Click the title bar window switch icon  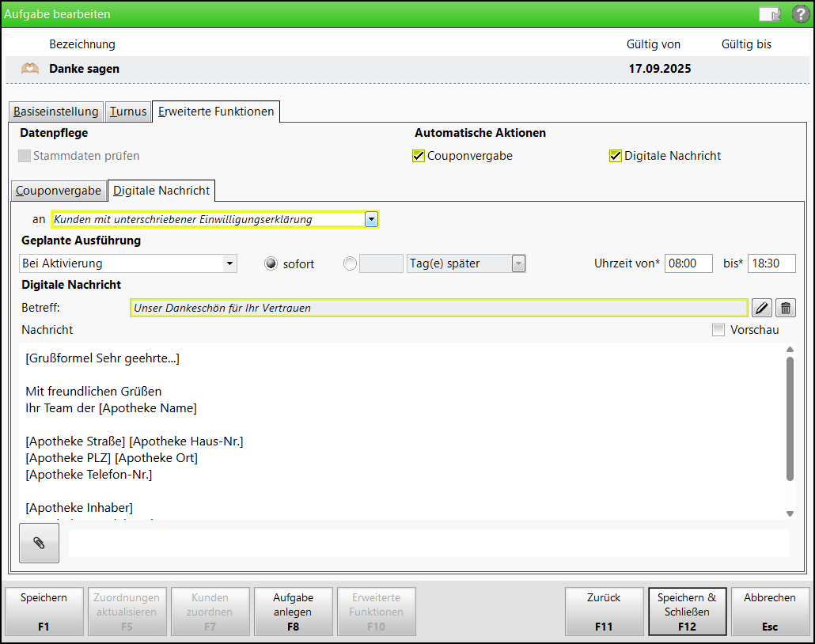[x=769, y=13]
